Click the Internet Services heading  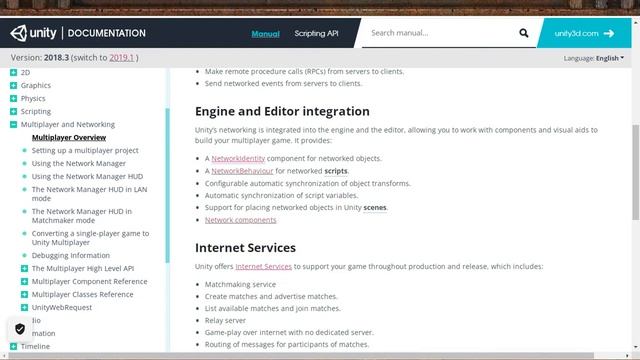[x=245, y=248]
